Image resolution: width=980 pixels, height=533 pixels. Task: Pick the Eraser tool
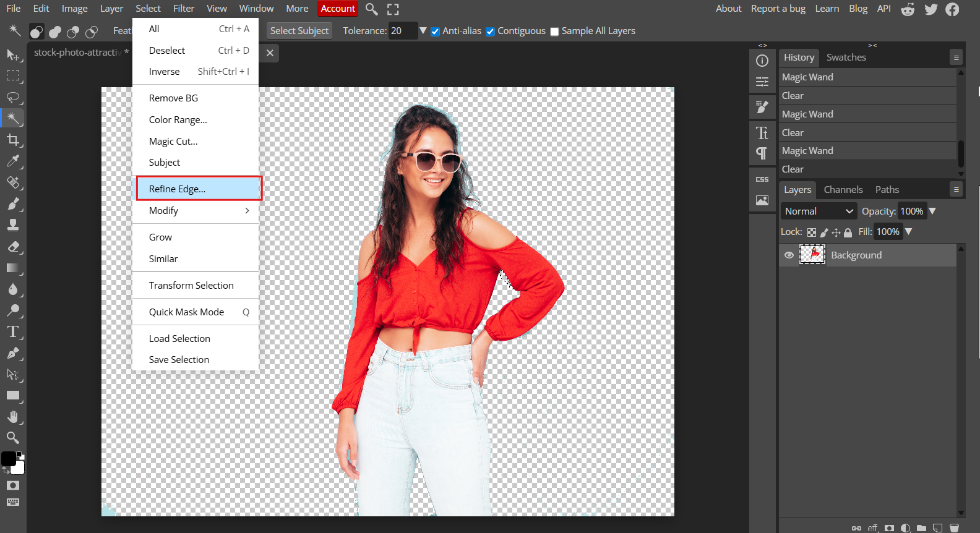[12, 247]
